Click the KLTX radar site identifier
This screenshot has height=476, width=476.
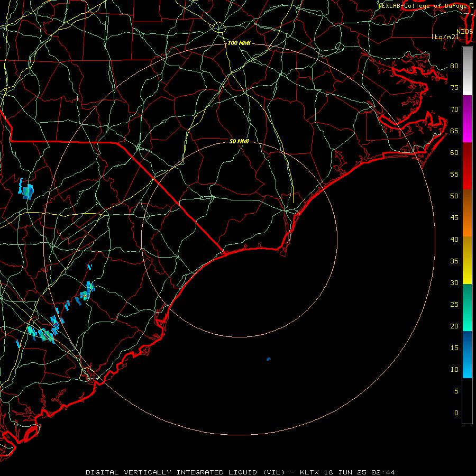[x=309, y=472]
